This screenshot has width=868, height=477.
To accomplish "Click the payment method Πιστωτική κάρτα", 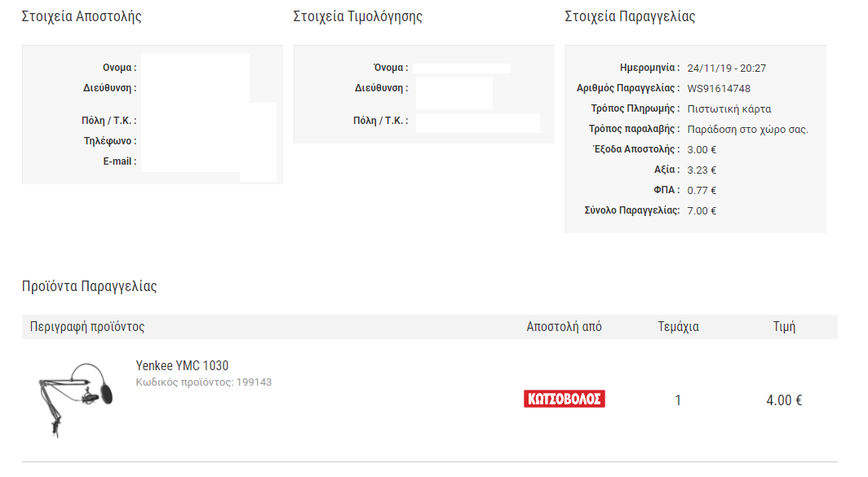I will (x=729, y=108).
